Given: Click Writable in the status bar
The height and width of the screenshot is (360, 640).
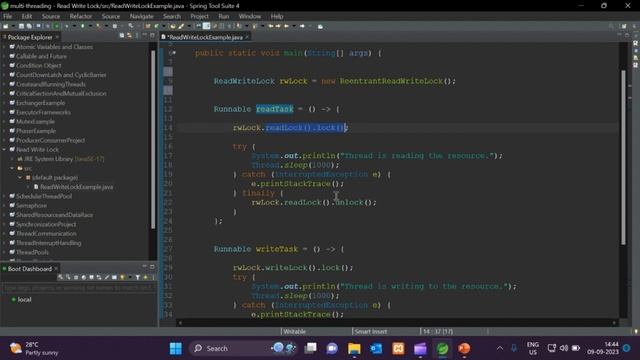Looking at the screenshot, I should (x=294, y=331).
